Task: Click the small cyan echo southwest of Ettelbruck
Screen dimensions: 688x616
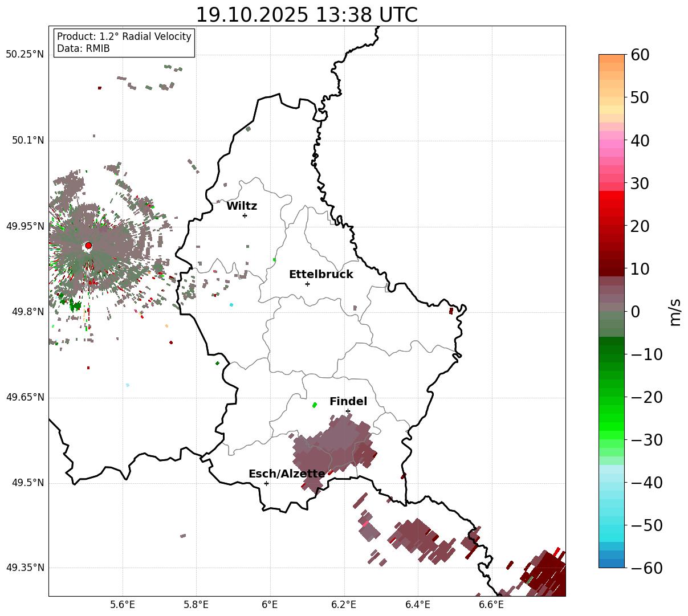Action: [x=231, y=305]
